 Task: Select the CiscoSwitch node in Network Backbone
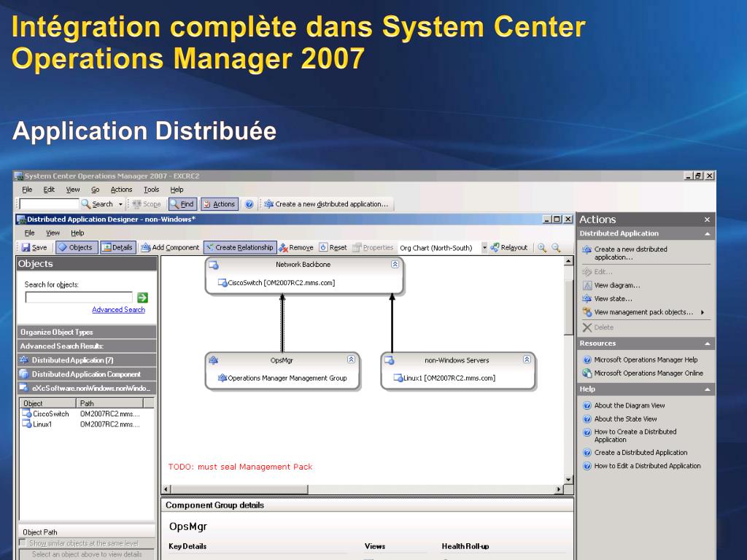(276, 283)
